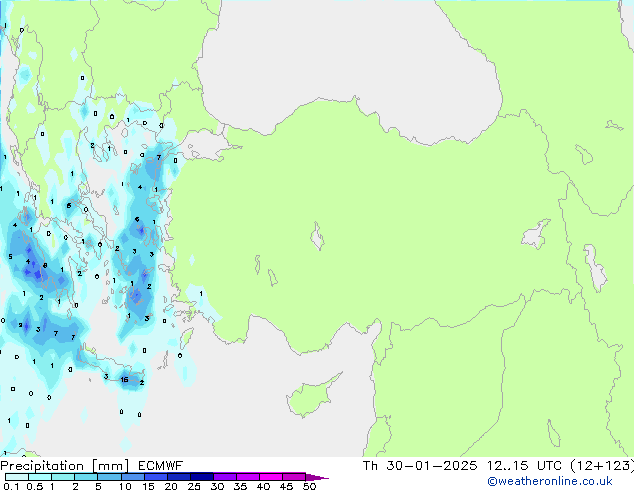The image size is (634, 490).
Task: Click the precipitation value 15 near Crete
Action: [123, 380]
